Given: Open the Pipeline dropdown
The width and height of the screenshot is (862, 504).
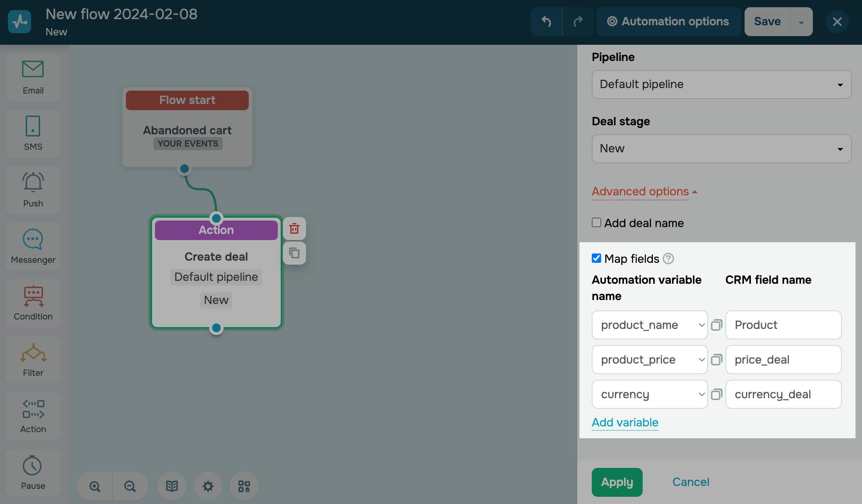Looking at the screenshot, I should (721, 84).
